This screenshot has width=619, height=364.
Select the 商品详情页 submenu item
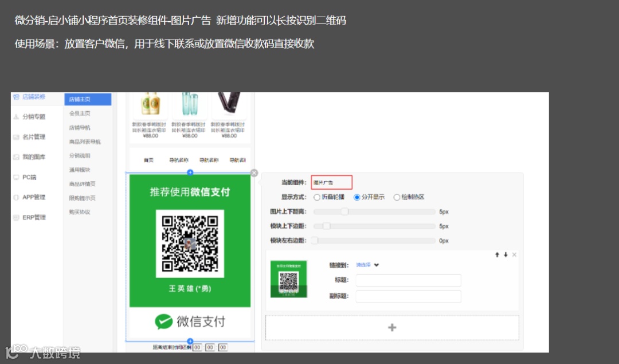[x=82, y=184]
